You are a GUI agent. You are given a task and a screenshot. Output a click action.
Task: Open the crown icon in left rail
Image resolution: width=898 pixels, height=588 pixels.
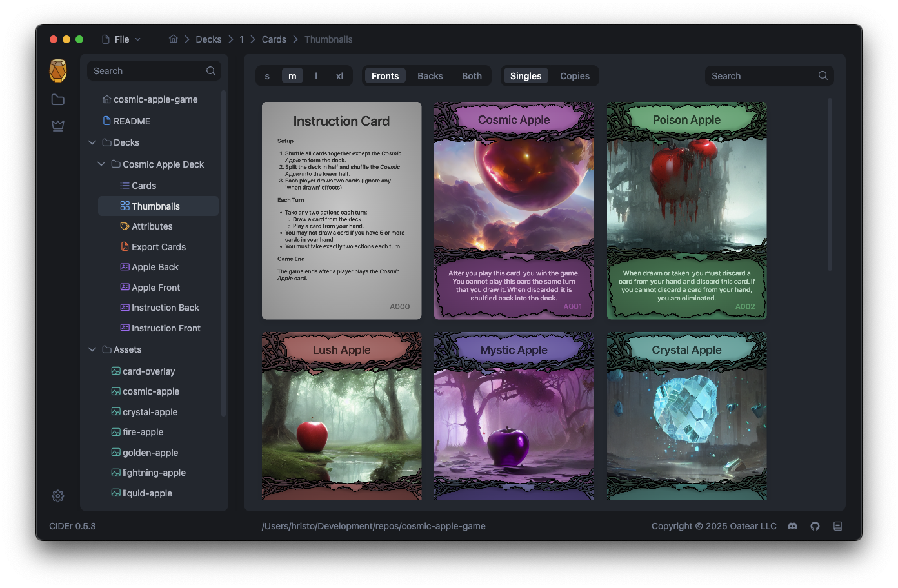[58, 125]
